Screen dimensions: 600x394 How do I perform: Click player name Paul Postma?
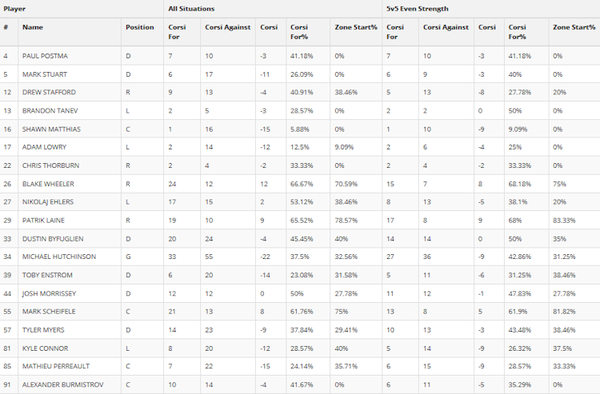(45, 56)
